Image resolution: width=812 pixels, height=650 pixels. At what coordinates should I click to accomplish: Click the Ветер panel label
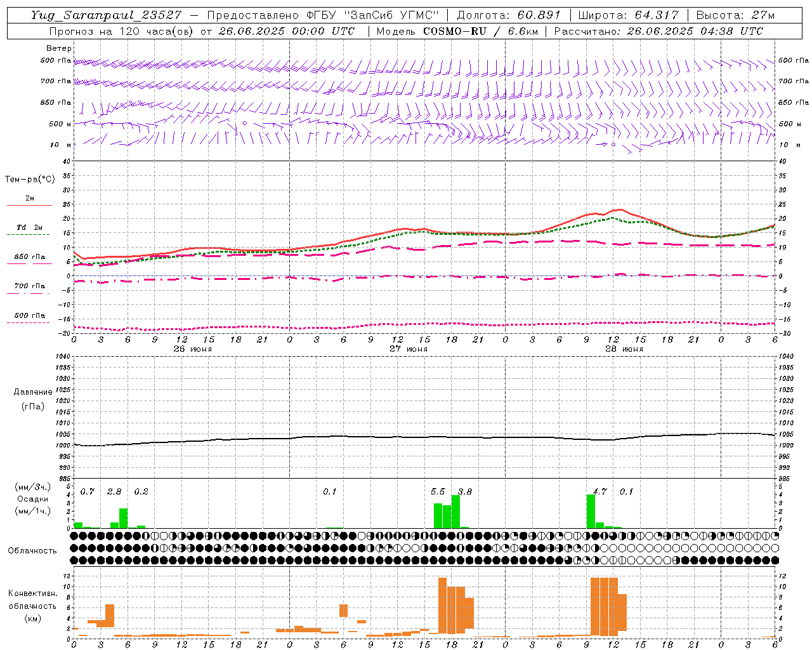pyautogui.click(x=59, y=48)
